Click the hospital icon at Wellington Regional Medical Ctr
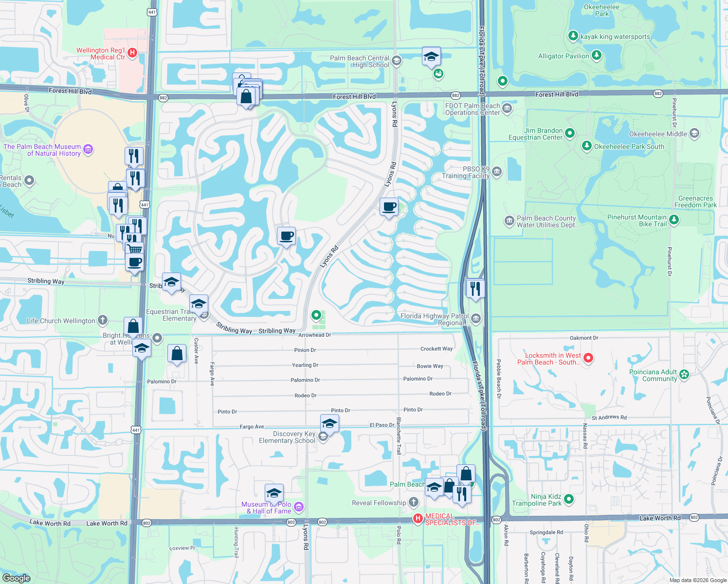 click(132, 53)
